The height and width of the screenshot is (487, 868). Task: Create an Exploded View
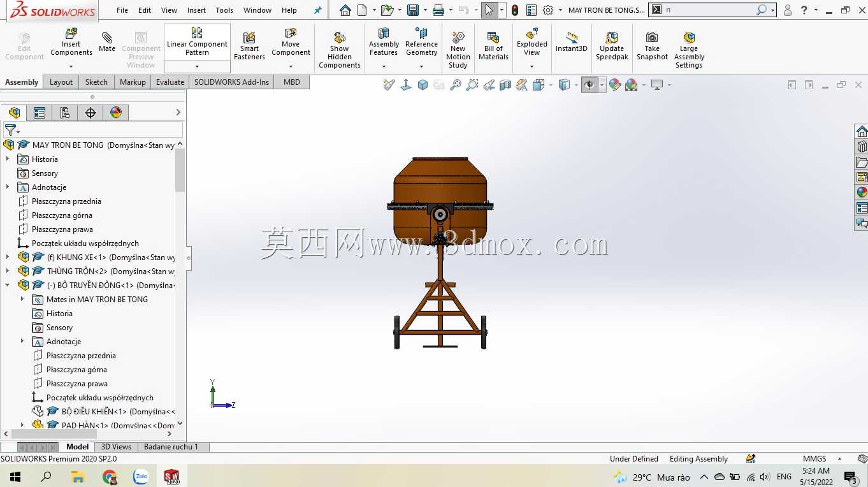[532, 43]
